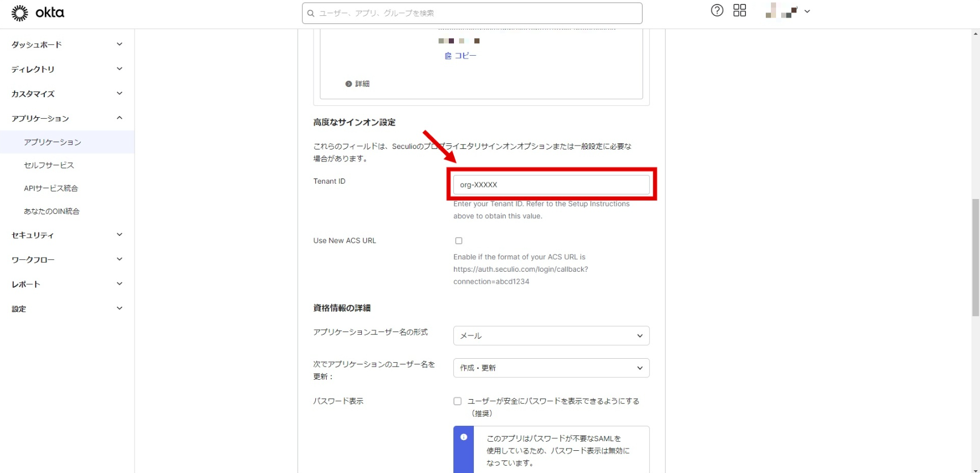Click the Tenant ID input field
The width and height of the screenshot is (980, 473).
pyautogui.click(x=551, y=185)
